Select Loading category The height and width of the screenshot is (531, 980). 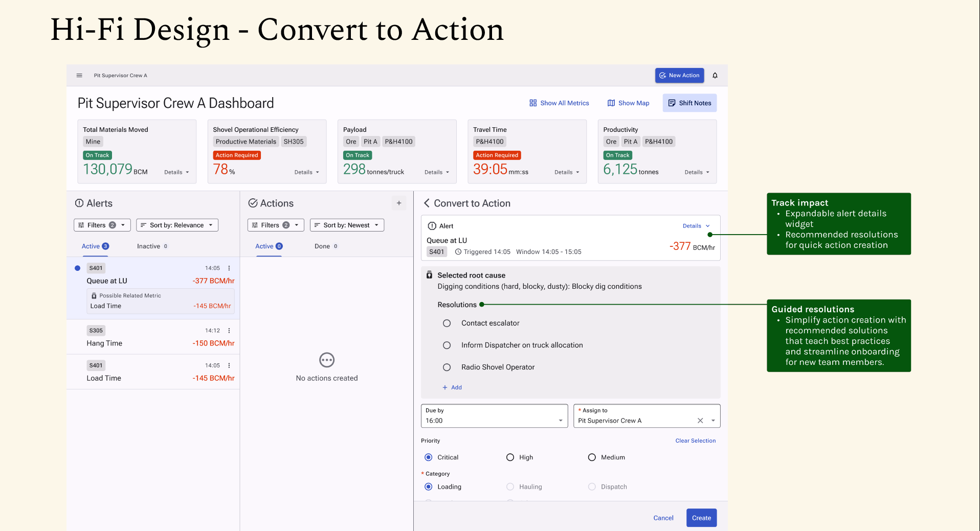coord(429,487)
